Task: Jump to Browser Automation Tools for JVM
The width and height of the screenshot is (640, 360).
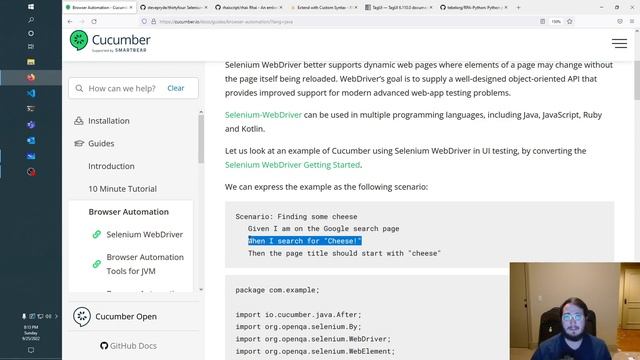Action: pyautogui.click(x=145, y=264)
